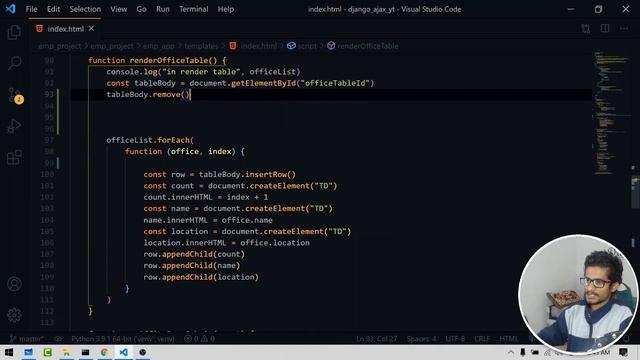Open the green Camtasia icon in taskbar
This screenshot has width=640, height=360.
click(47, 352)
